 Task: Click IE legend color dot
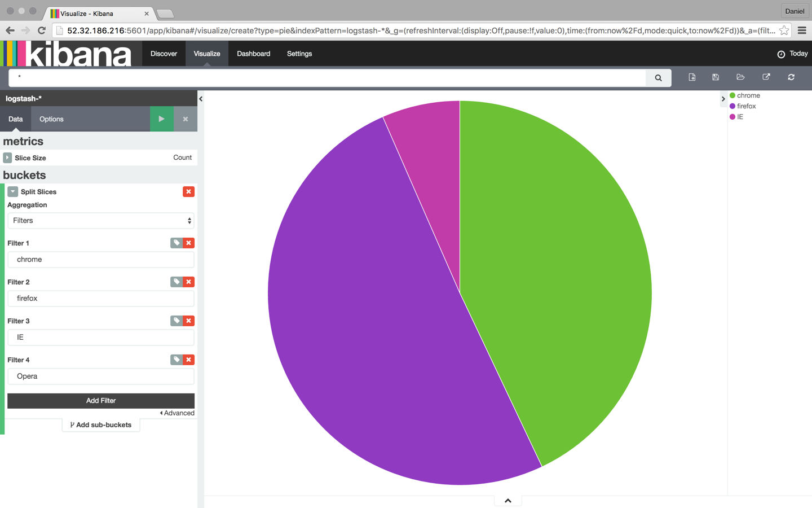click(x=732, y=117)
